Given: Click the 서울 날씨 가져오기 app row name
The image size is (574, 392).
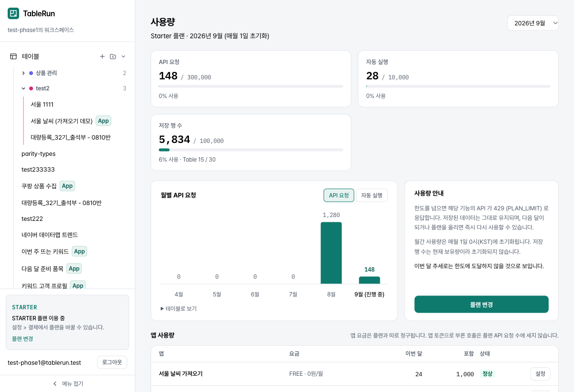Looking at the screenshot, I should (x=181, y=374).
